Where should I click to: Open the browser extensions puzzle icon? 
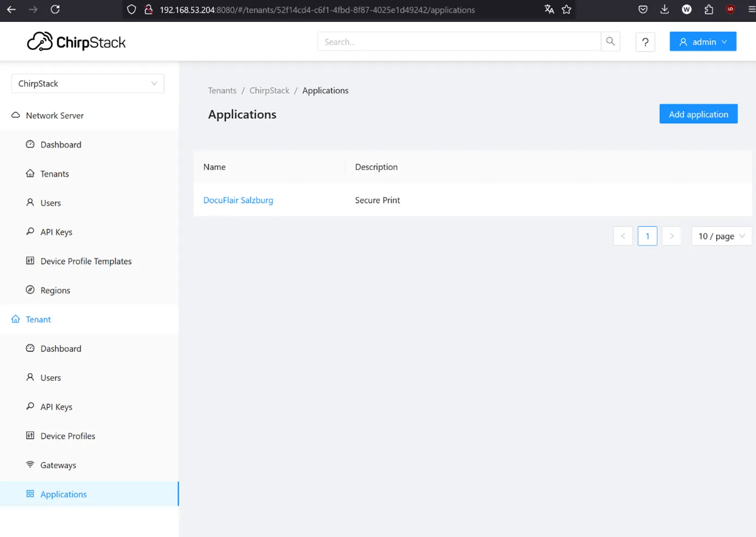(x=709, y=10)
